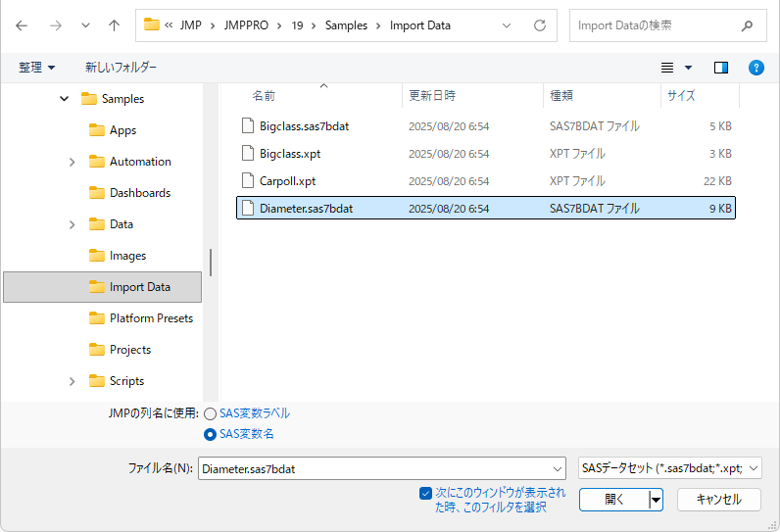
Task: Select Import Data folder in tree
Action: [x=103, y=287]
